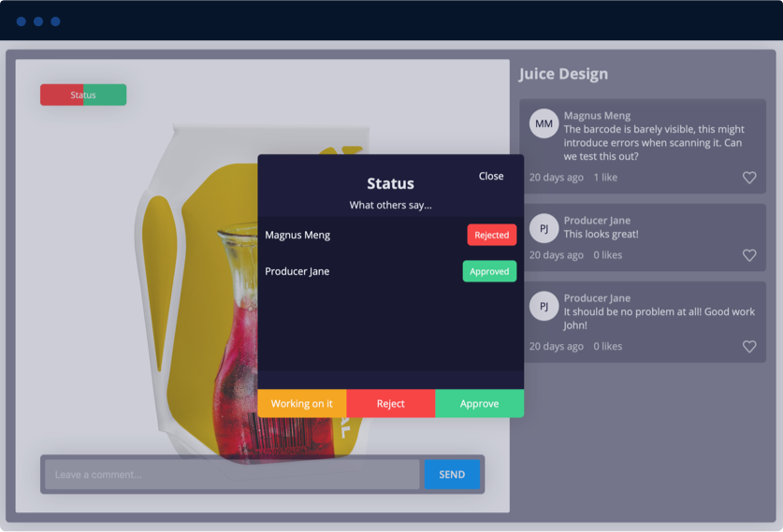Click Magnus Meng's Rejected badge

tap(491, 236)
